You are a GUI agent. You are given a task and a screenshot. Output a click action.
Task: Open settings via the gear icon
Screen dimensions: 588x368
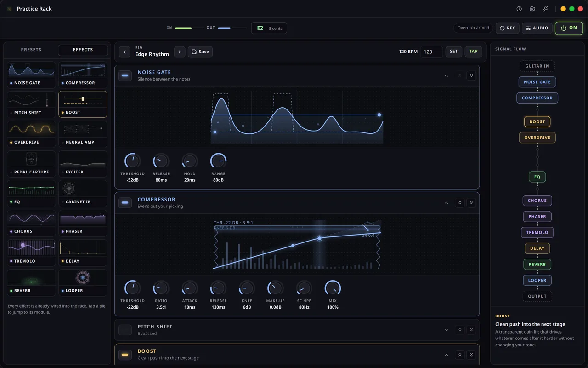click(532, 9)
